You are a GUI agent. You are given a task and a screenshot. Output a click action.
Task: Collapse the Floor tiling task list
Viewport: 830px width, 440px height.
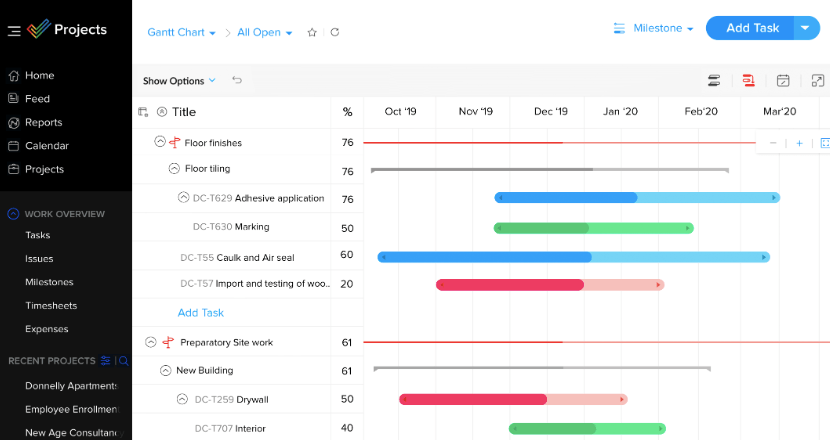(174, 169)
